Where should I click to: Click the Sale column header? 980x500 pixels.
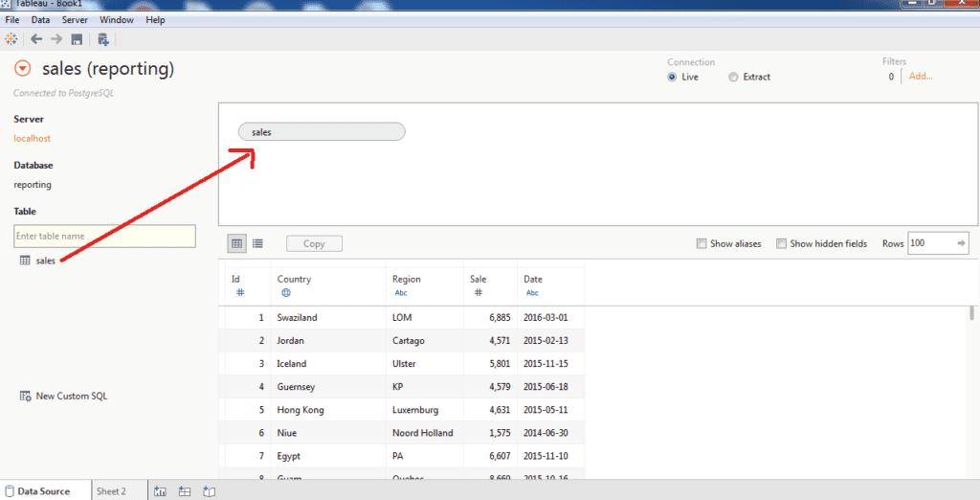(490, 285)
